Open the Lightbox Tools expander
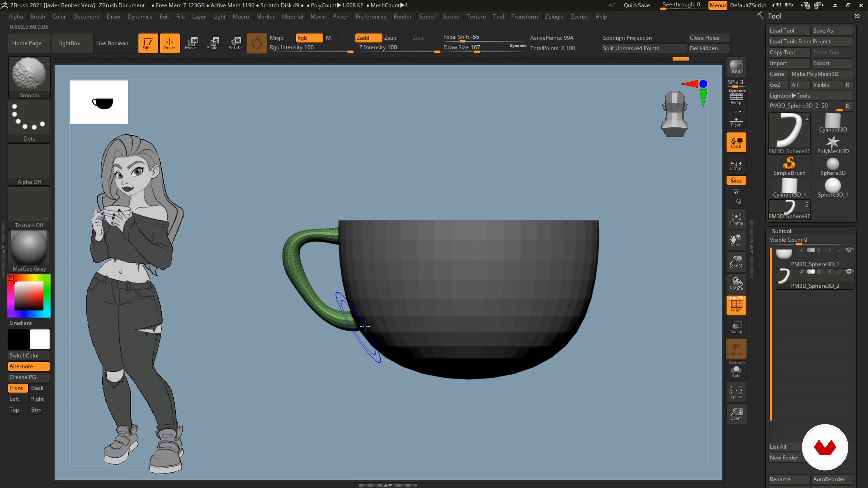The height and width of the screenshot is (488, 868). click(x=790, y=96)
